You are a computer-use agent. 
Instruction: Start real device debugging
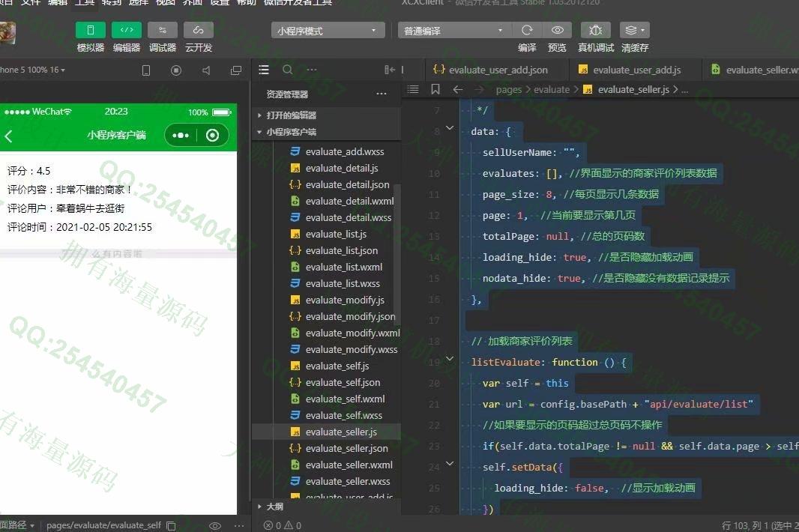click(x=595, y=31)
